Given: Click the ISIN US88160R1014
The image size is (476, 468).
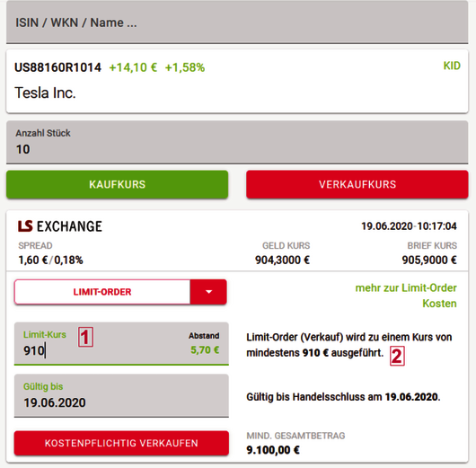Looking at the screenshot, I should pyautogui.click(x=57, y=67).
